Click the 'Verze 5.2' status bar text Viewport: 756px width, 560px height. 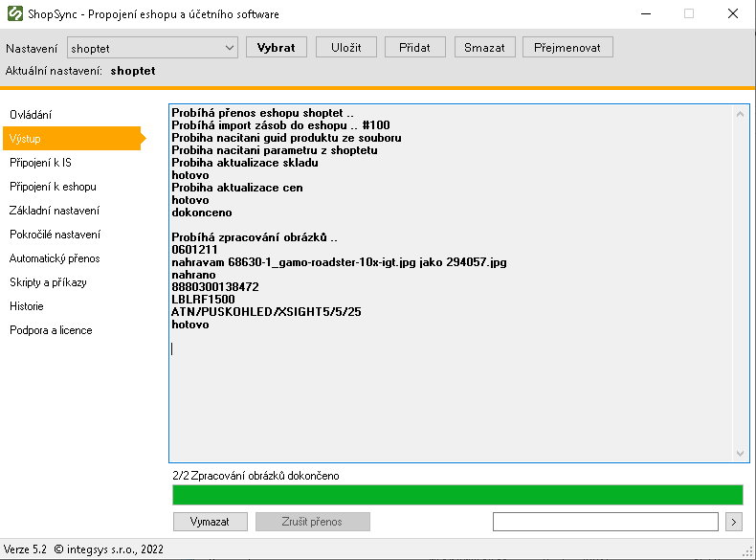pos(25,549)
